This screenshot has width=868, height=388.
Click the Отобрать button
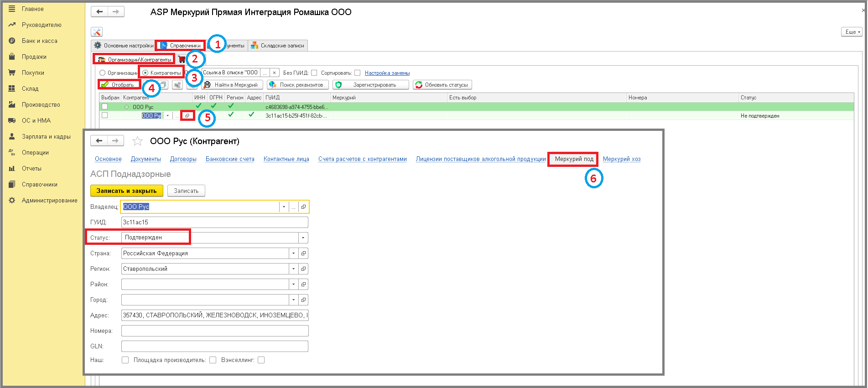[119, 85]
